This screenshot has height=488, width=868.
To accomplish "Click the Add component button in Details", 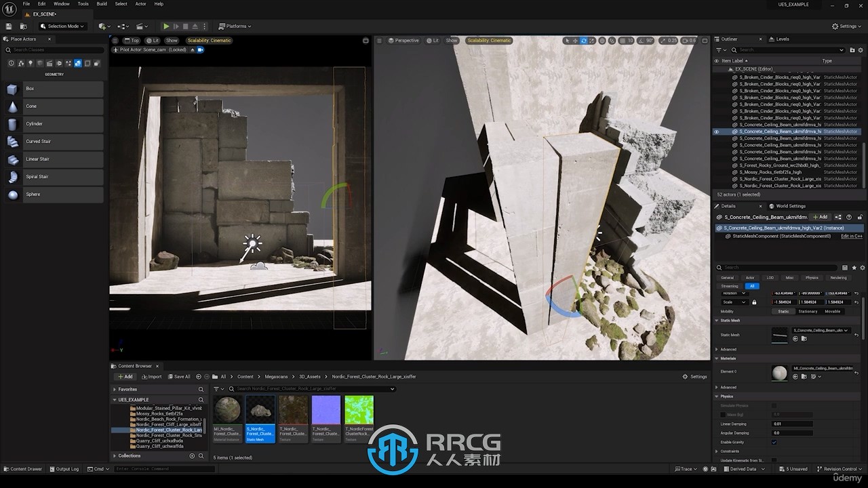I will (x=820, y=217).
